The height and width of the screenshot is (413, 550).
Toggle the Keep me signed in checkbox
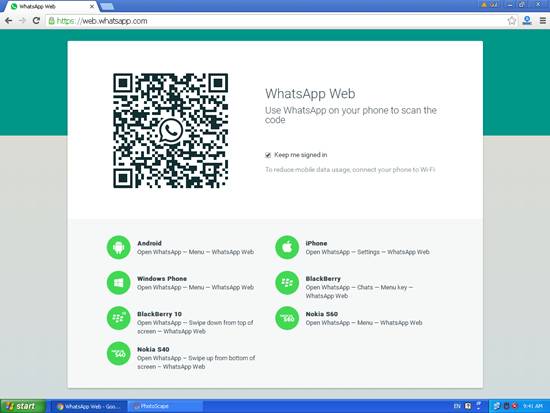[268, 155]
